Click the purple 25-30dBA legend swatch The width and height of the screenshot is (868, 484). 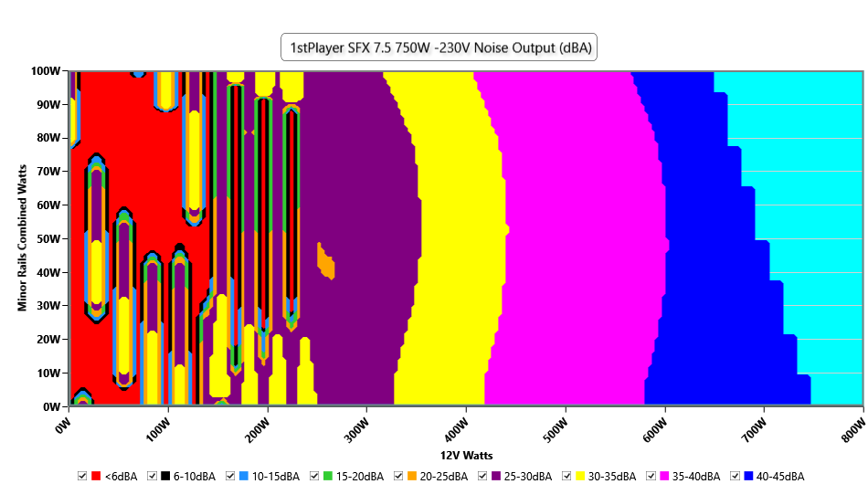(x=496, y=476)
